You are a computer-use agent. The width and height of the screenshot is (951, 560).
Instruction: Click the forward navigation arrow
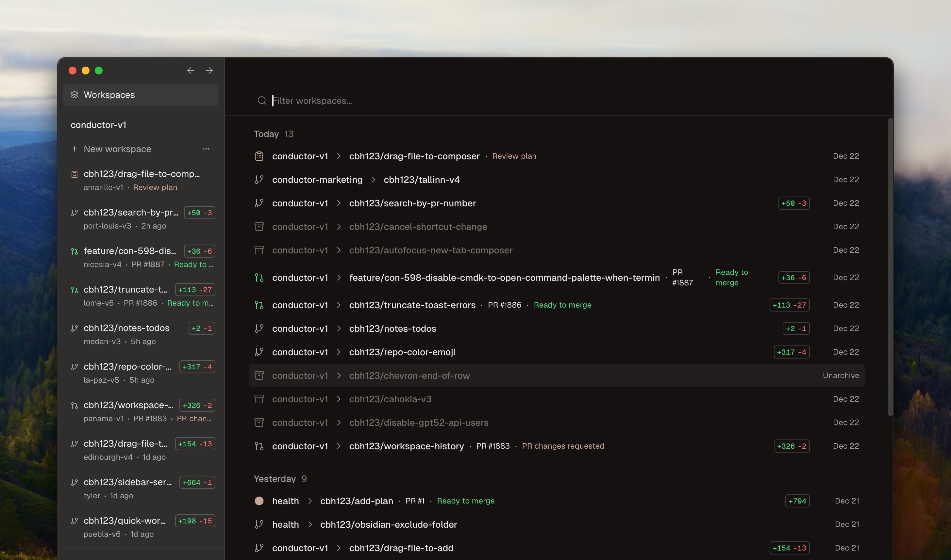209,71
